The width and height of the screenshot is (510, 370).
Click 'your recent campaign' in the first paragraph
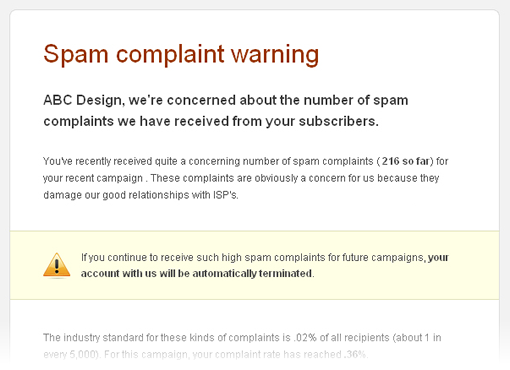click(93, 178)
